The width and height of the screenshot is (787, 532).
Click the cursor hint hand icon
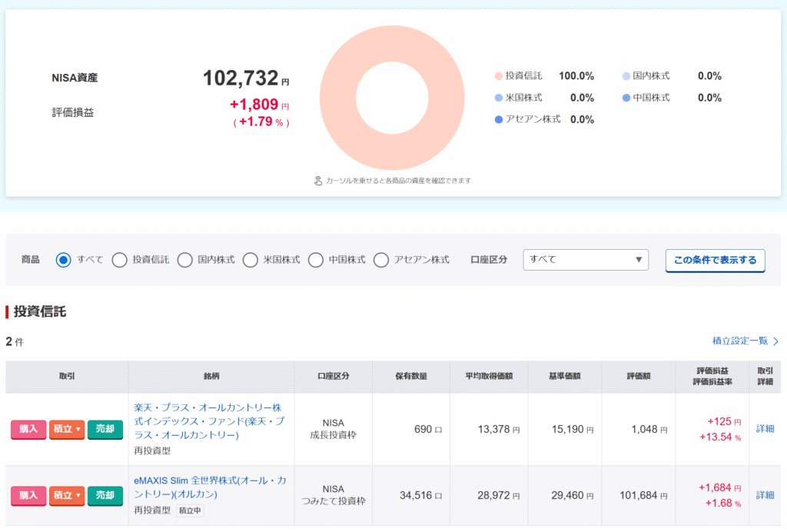(318, 181)
